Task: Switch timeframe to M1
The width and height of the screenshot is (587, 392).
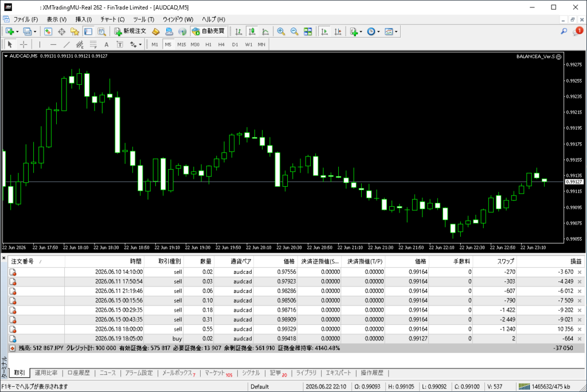Action: point(155,45)
